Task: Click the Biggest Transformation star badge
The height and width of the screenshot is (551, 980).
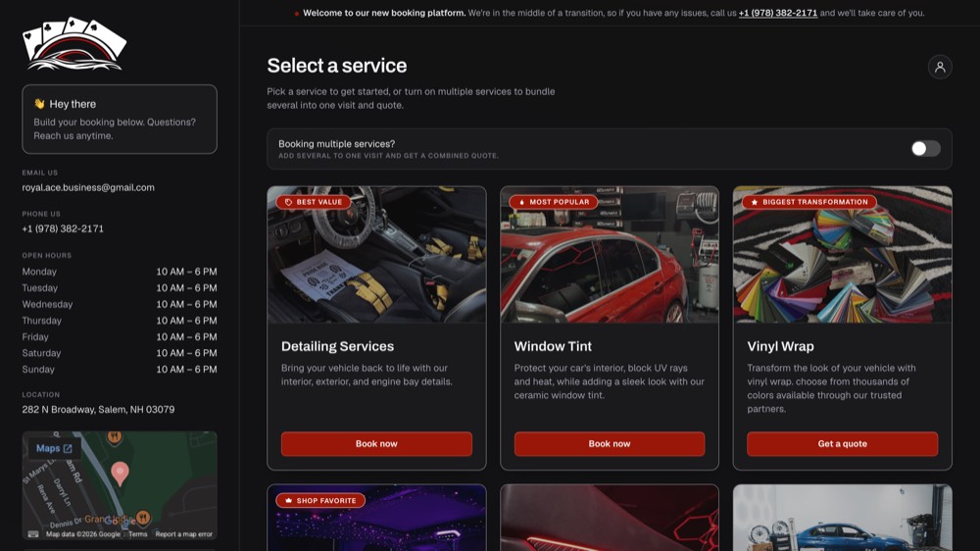Action: 808,202
